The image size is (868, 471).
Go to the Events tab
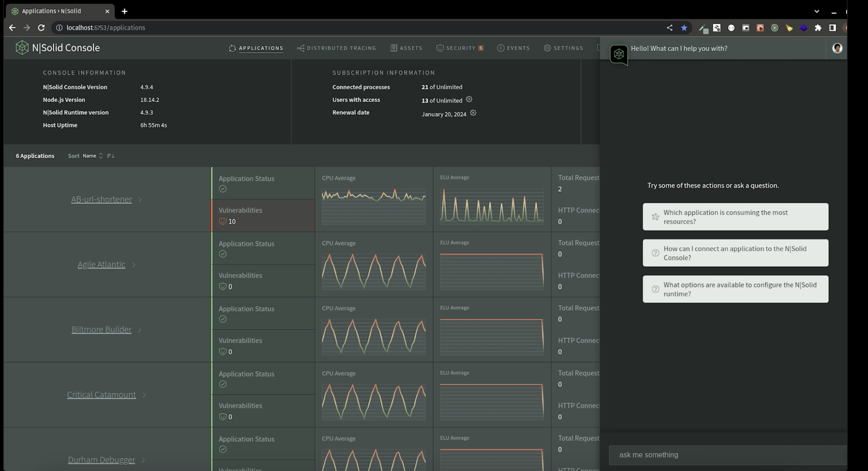514,48
